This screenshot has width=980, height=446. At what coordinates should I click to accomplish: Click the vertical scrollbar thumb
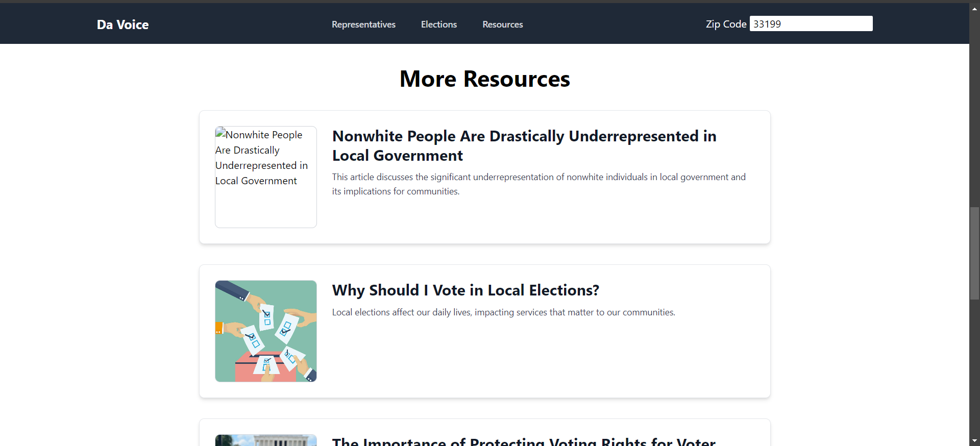coord(974,253)
